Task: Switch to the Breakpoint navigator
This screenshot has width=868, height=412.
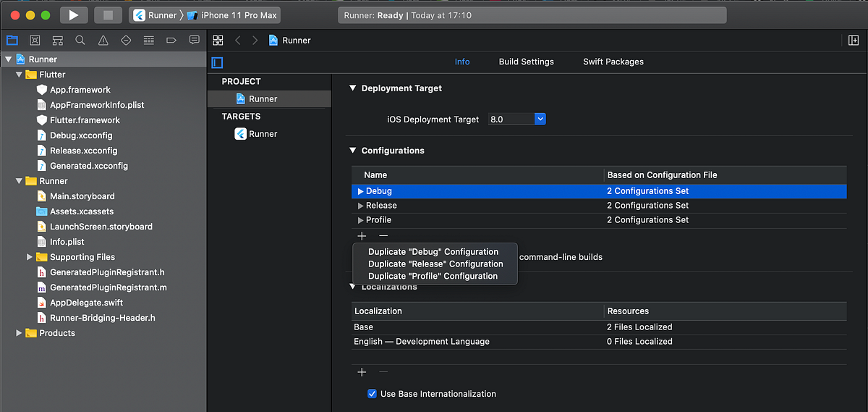Action: click(x=171, y=41)
